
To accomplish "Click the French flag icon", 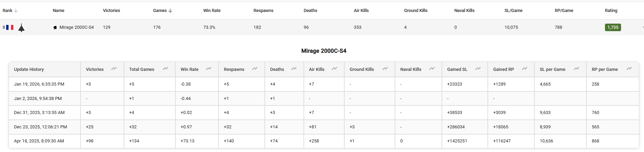I will pos(10,27).
